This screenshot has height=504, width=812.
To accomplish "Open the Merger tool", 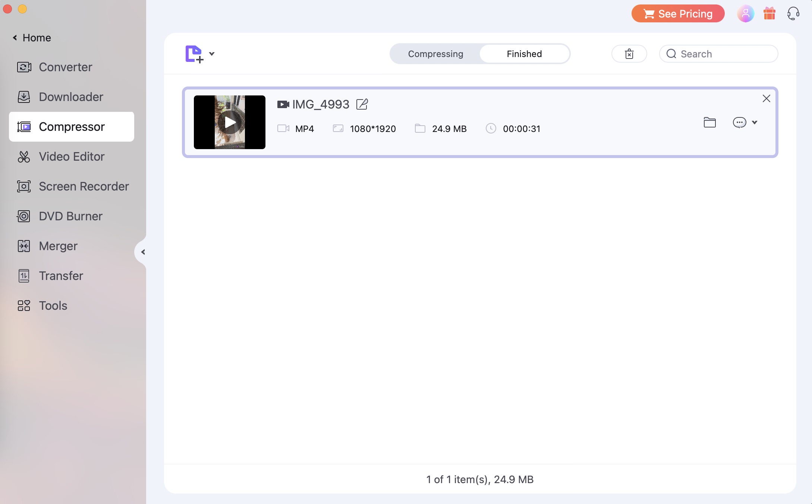I will [x=72, y=246].
